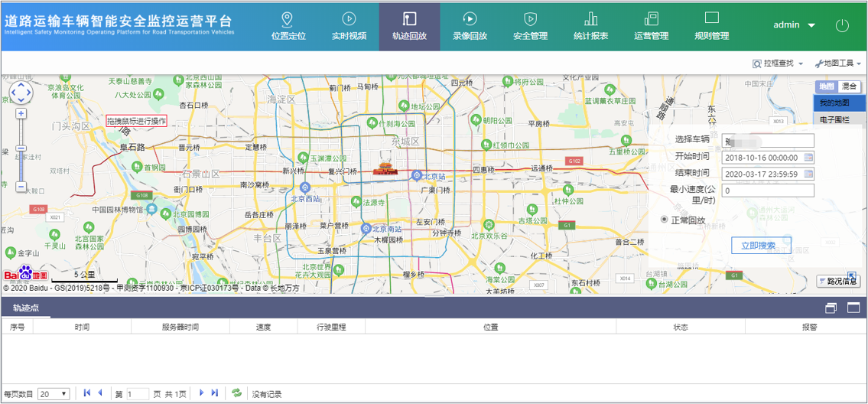
Task: Select the 正常回放 radio button
Action: point(664,220)
